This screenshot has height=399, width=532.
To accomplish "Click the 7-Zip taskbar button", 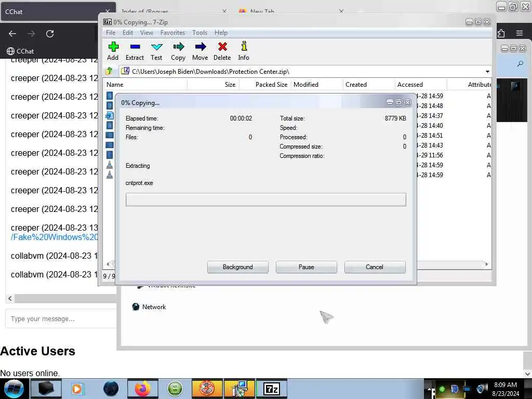I will tap(271, 389).
